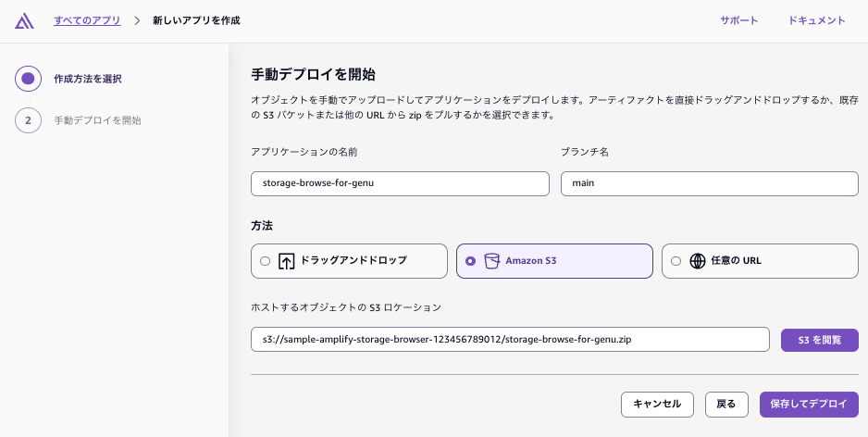Click the キャンセル button
Screen dimensions: 868x437
[658, 405]
